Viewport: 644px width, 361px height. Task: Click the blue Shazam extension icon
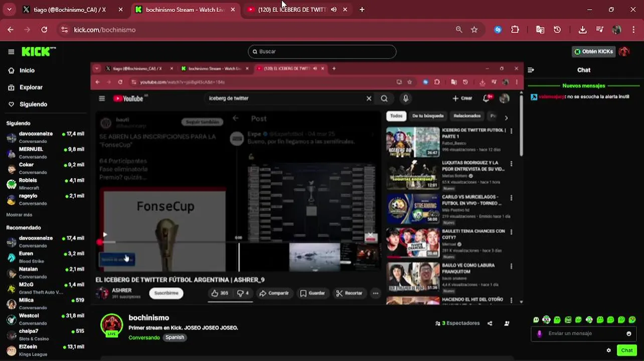[498, 30]
